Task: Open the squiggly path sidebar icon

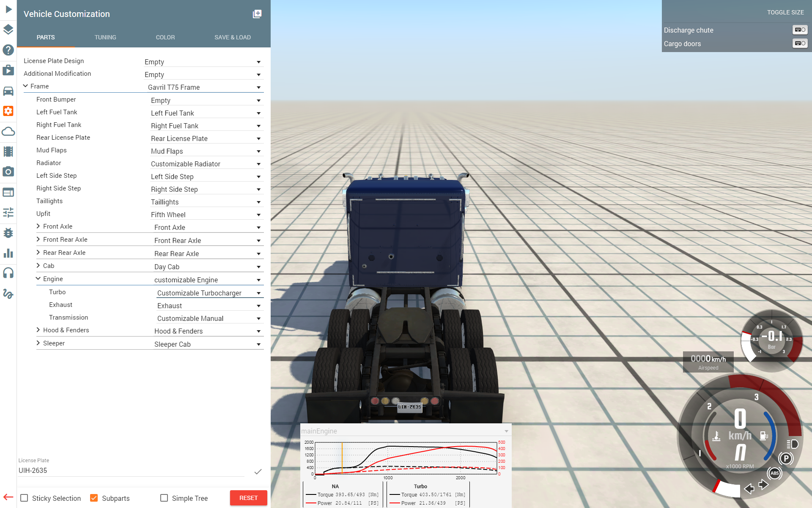Action: pos(8,294)
